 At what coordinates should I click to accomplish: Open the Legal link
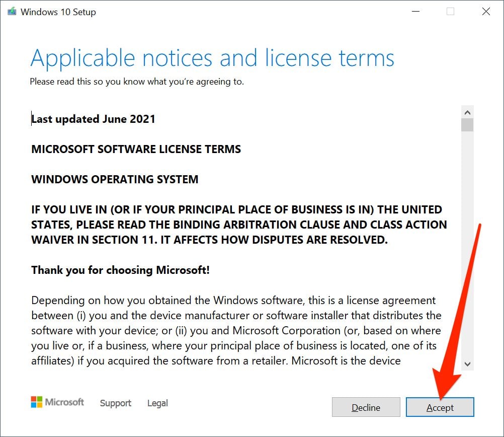tap(157, 403)
